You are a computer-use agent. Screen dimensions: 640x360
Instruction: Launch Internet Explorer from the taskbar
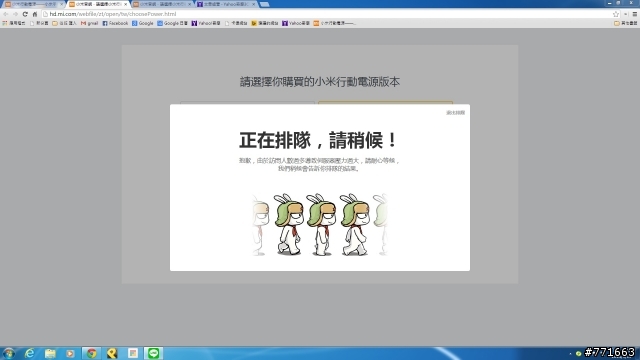click(x=29, y=353)
